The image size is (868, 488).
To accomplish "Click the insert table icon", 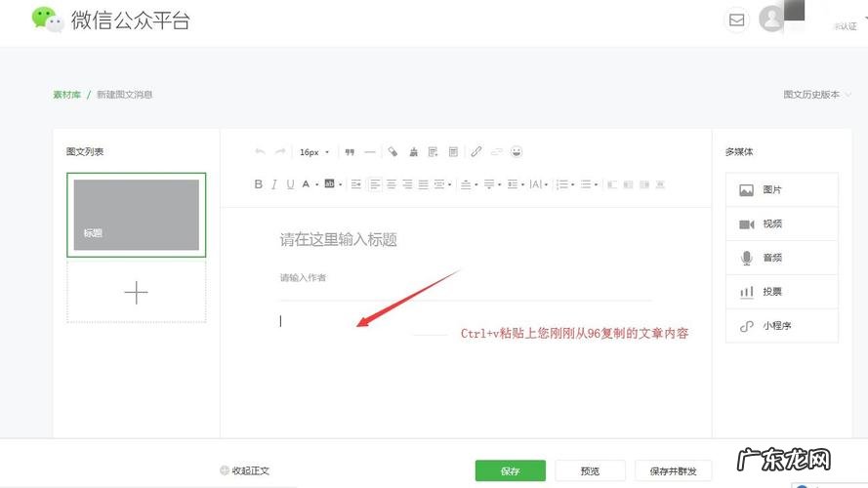I will [x=453, y=151].
